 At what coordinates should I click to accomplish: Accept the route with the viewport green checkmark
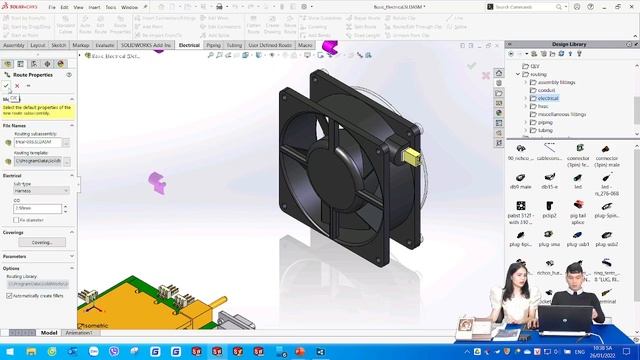tap(471, 65)
